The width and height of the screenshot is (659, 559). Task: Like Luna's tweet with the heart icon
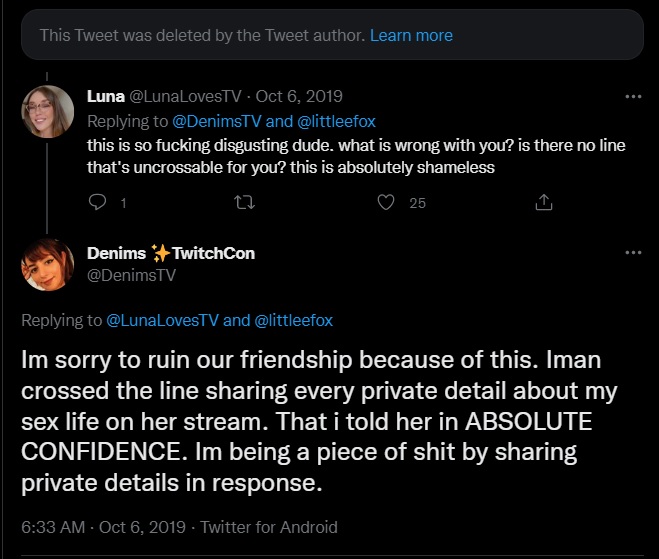(x=387, y=203)
